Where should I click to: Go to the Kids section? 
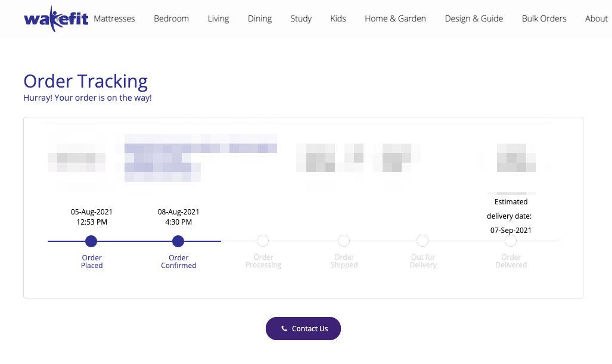pos(338,18)
